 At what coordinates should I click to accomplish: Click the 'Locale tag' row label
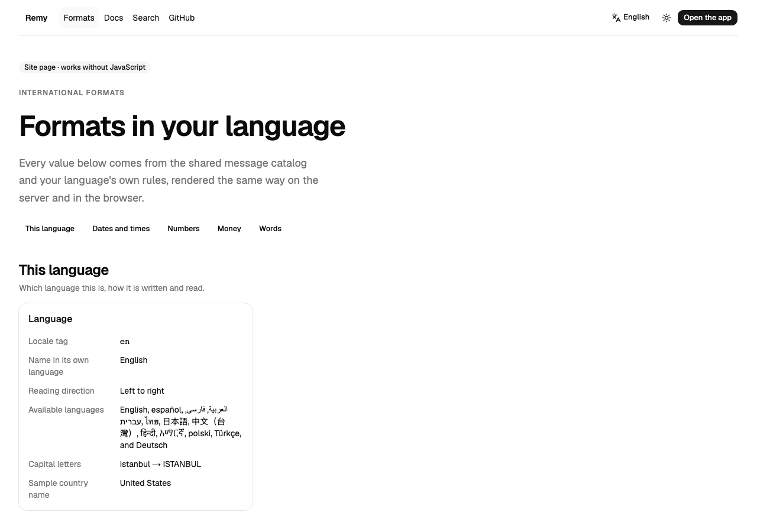pyautogui.click(x=48, y=341)
